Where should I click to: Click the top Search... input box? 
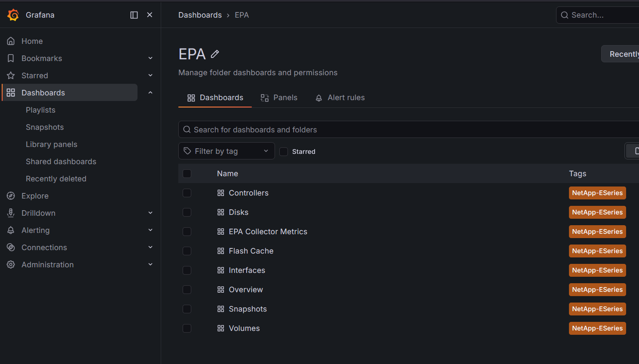[597, 15]
